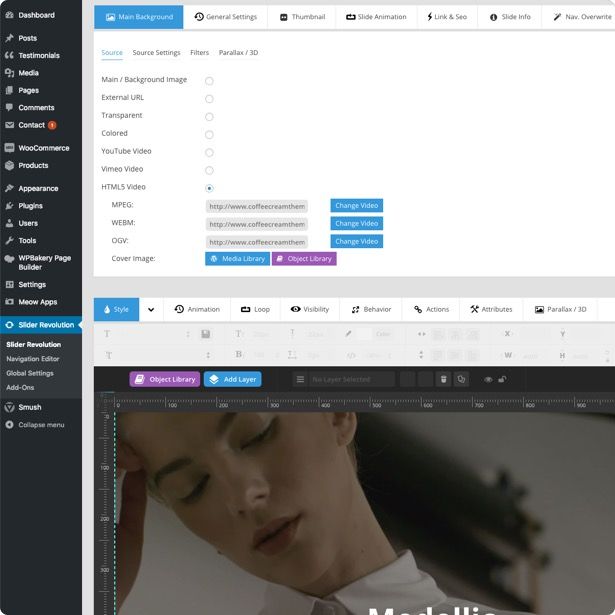Click the Change Video button for MPEG
The height and width of the screenshot is (615, 615).
click(356, 206)
